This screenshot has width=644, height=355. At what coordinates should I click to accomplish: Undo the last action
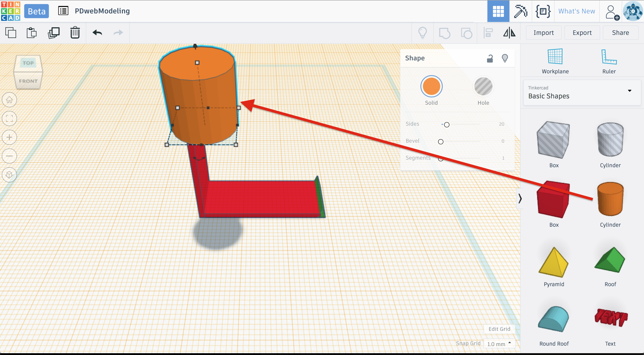97,33
